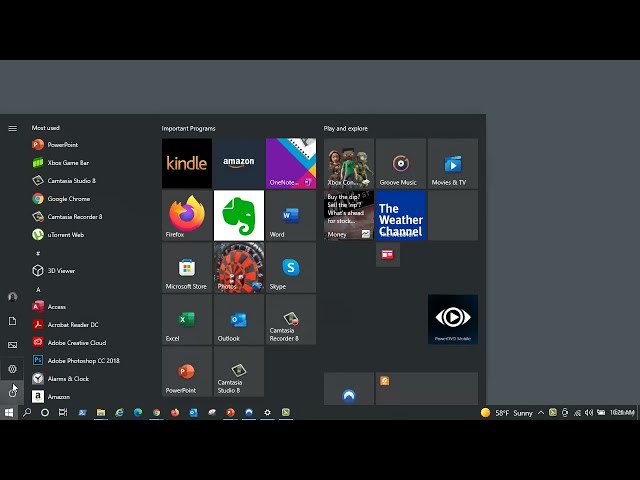Open the Amazon tile in Important Programs
This screenshot has height=480, width=640.
click(x=239, y=163)
